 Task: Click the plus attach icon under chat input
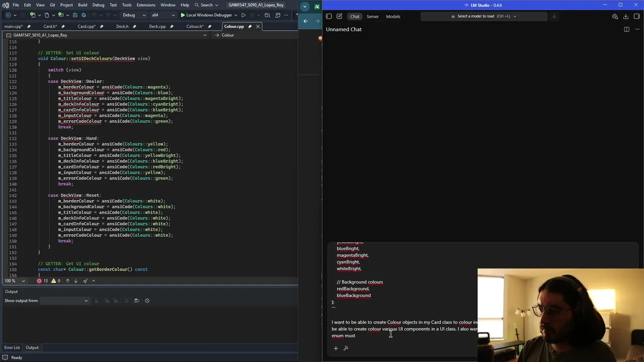336,348
